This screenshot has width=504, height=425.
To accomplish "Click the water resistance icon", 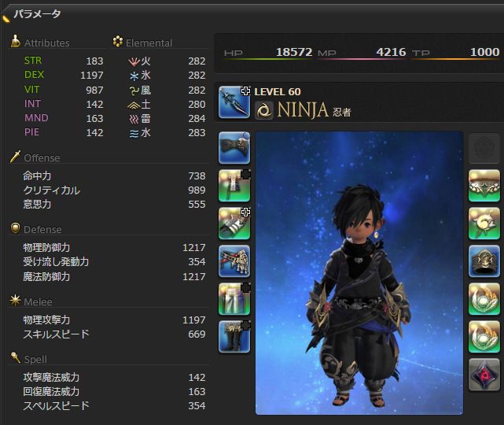I will [x=134, y=134].
